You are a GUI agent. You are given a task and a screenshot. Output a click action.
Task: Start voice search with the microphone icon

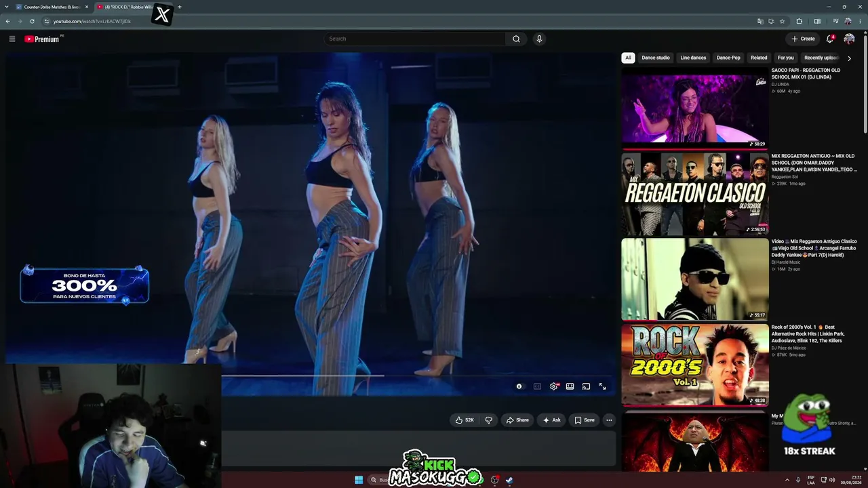539,39
